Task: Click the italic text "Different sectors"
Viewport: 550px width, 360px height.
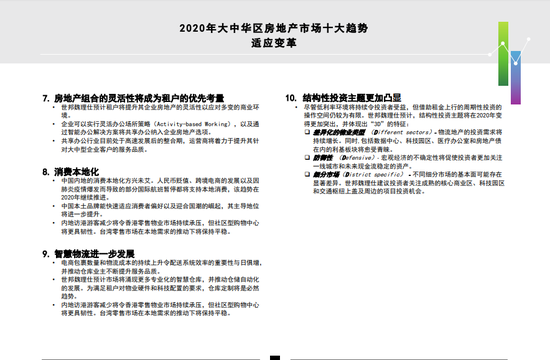Action: coord(401,132)
